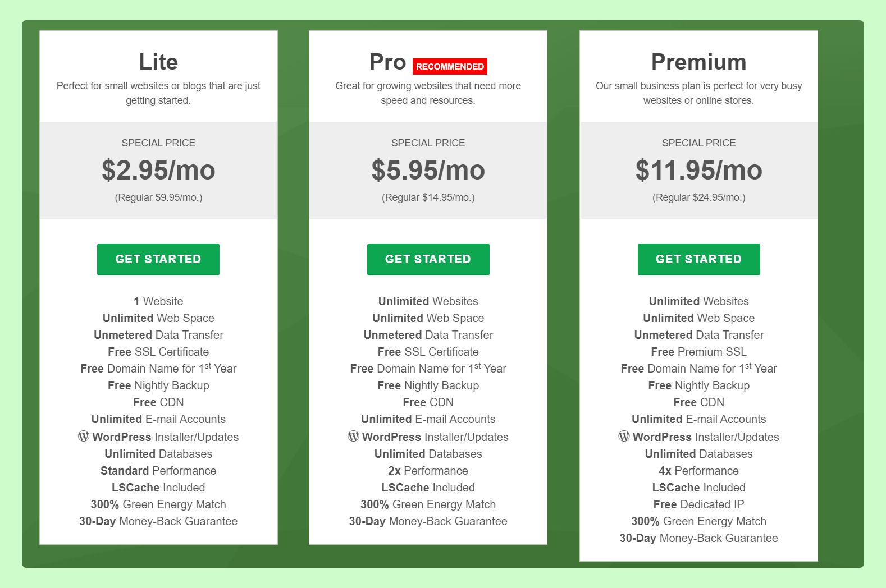Click the $2.95/mo price

point(158,170)
